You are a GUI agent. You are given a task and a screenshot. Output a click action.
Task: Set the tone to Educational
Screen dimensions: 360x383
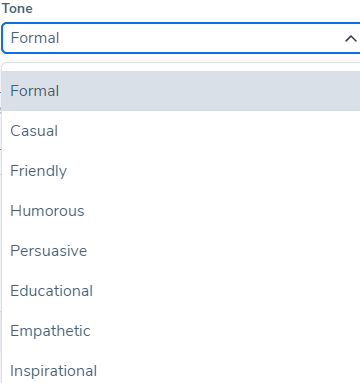coord(181,291)
